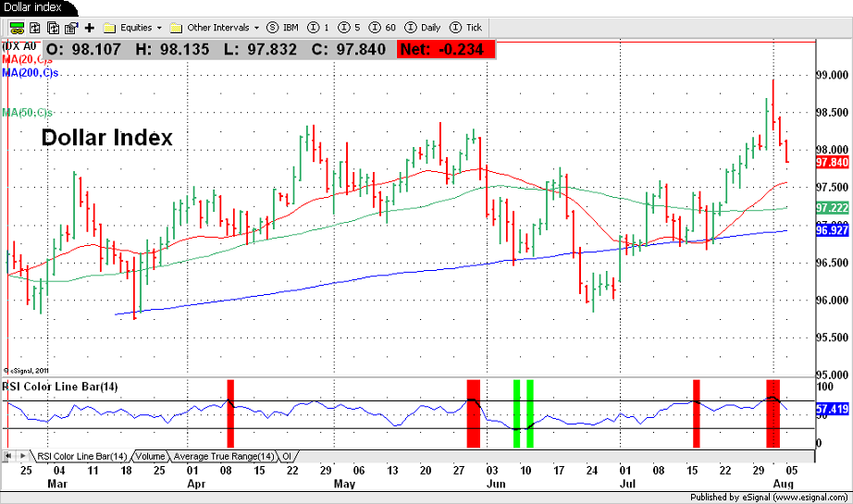Open the OI study tab
853x504 pixels.
287,456
